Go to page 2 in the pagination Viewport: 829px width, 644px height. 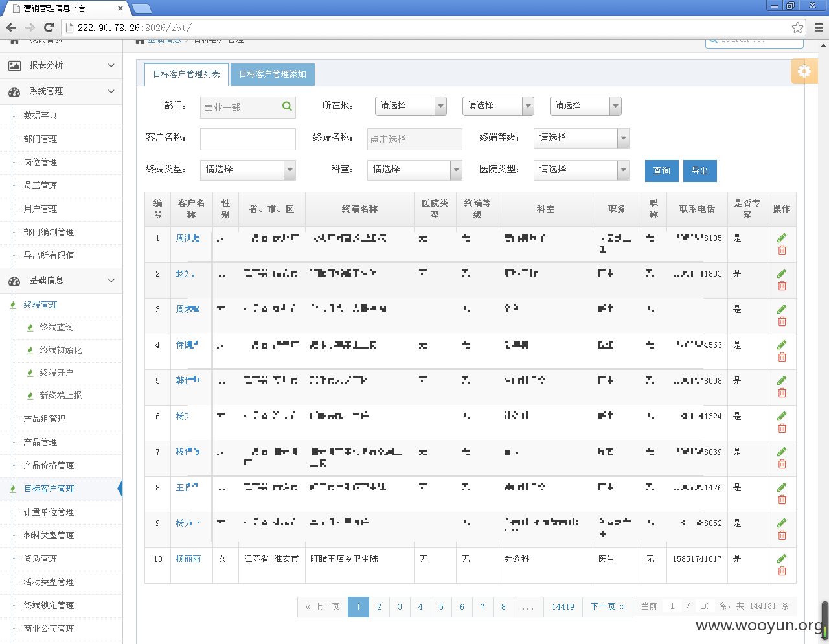point(379,607)
